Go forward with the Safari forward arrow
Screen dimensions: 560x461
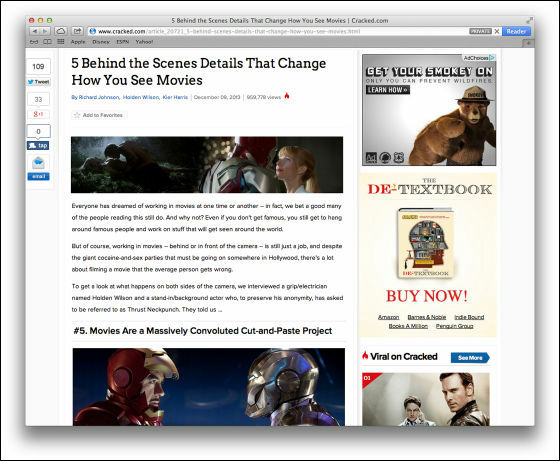click(x=45, y=31)
